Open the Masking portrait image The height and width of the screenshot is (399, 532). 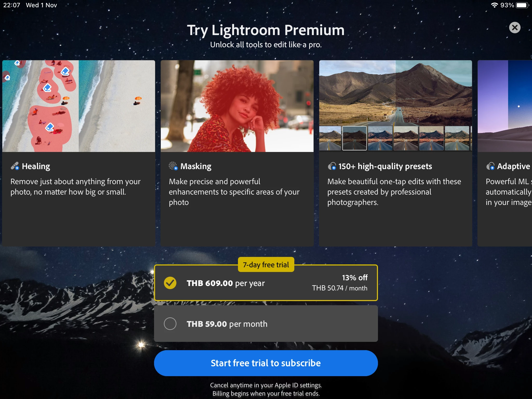point(237,106)
